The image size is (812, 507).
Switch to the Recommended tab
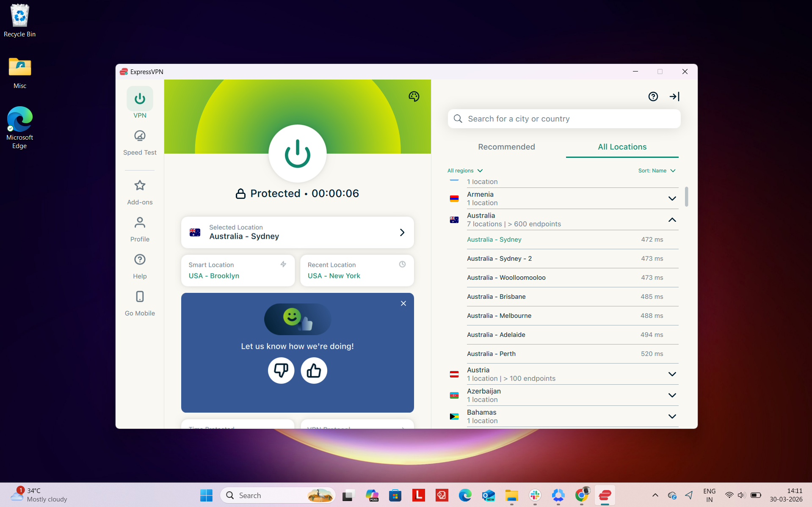point(506,147)
